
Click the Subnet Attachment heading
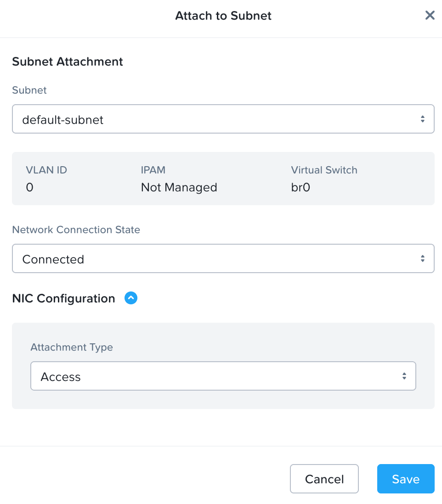pos(68,62)
